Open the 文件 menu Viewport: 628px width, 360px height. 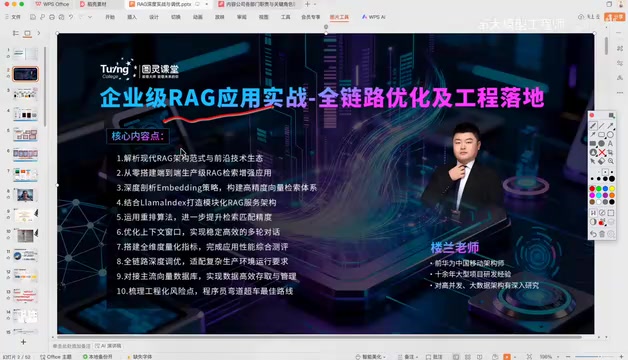[x=16, y=17]
